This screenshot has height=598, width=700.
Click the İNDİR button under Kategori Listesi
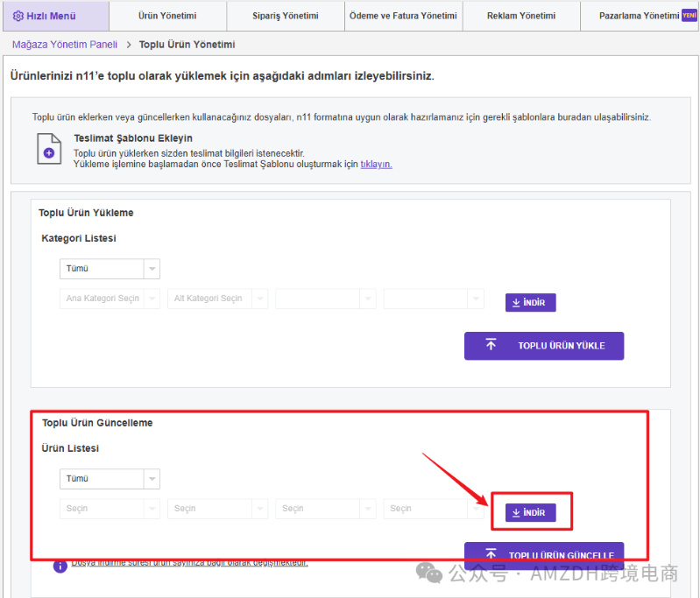click(530, 303)
